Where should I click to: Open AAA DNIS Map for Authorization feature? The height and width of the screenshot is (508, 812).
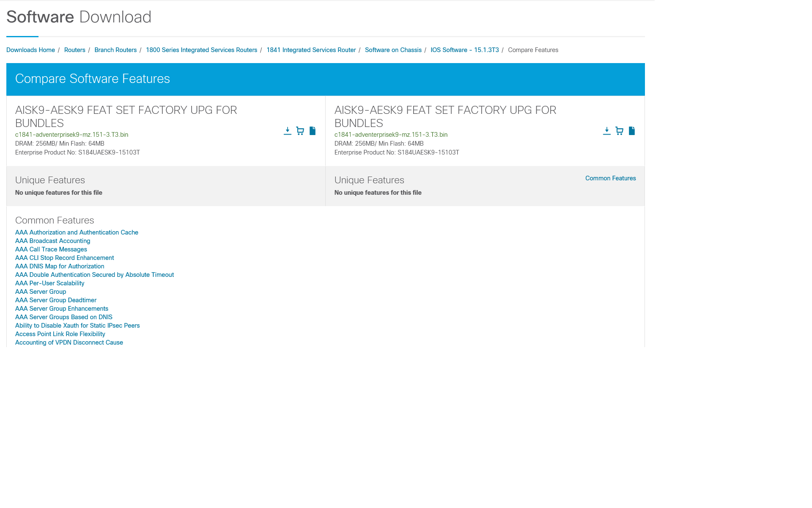pyautogui.click(x=60, y=266)
